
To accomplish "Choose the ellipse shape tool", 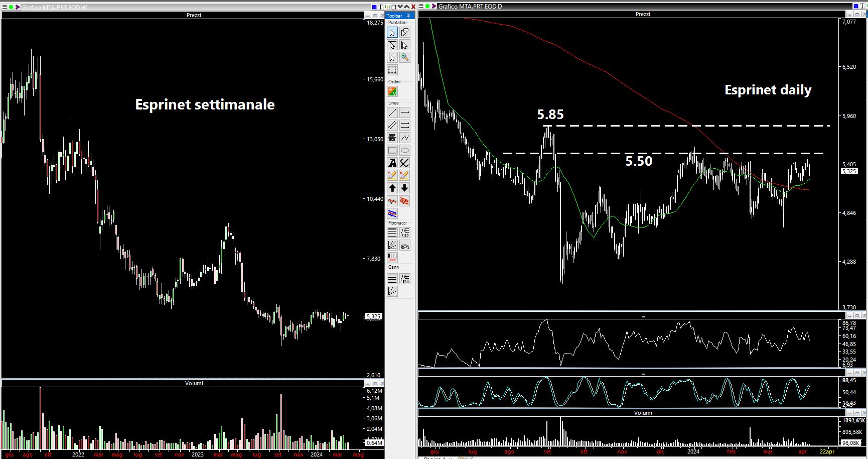I will click(x=405, y=150).
